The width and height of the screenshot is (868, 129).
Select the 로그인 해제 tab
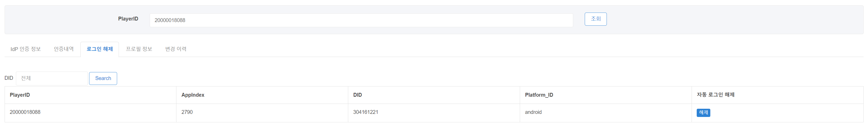coord(99,49)
